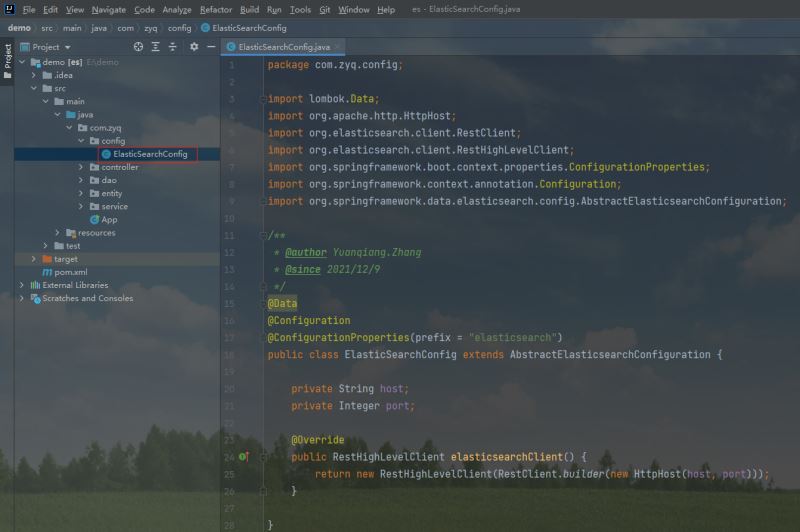Expand the resources folder arrow
This screenshot has width=800, height=532.
click(57, 233)
